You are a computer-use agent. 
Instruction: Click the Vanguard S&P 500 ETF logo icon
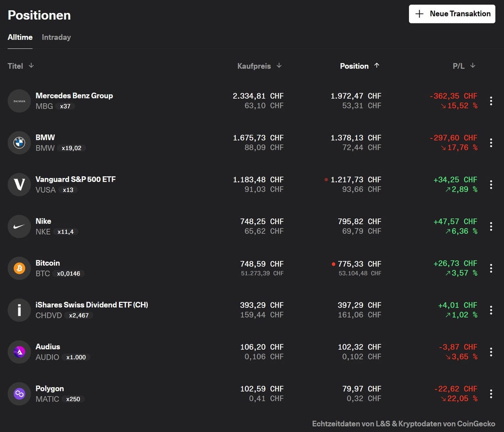coord(19,184)
